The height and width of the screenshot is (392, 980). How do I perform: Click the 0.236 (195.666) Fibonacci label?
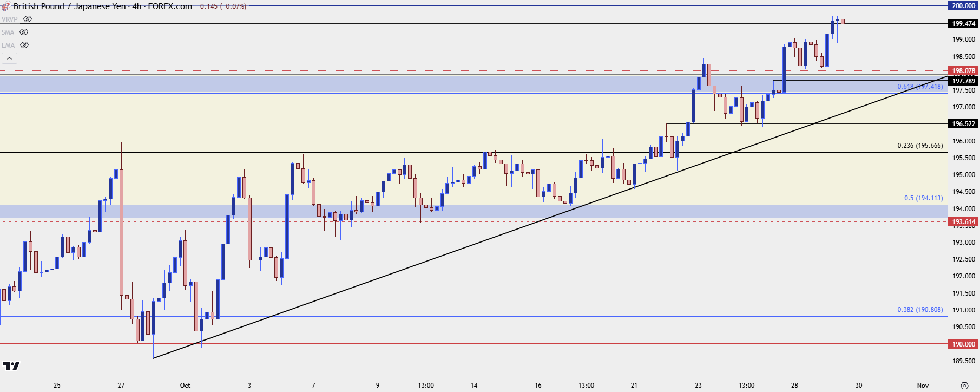(x=920, y=146)
